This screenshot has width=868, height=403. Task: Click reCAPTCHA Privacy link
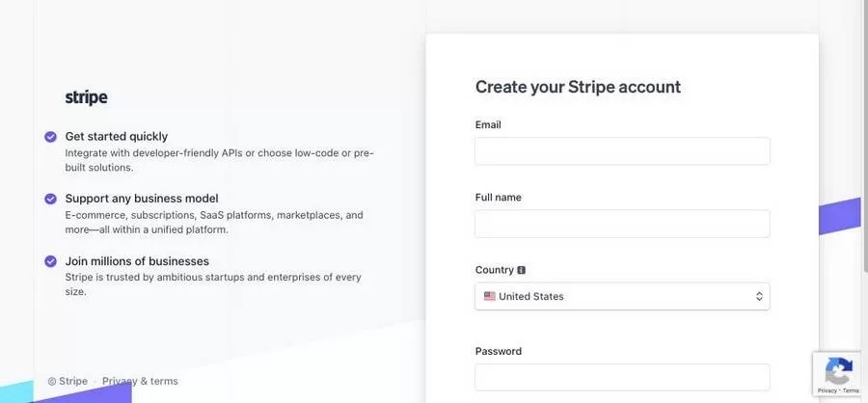pyautogui.click(x=827, y=391)
